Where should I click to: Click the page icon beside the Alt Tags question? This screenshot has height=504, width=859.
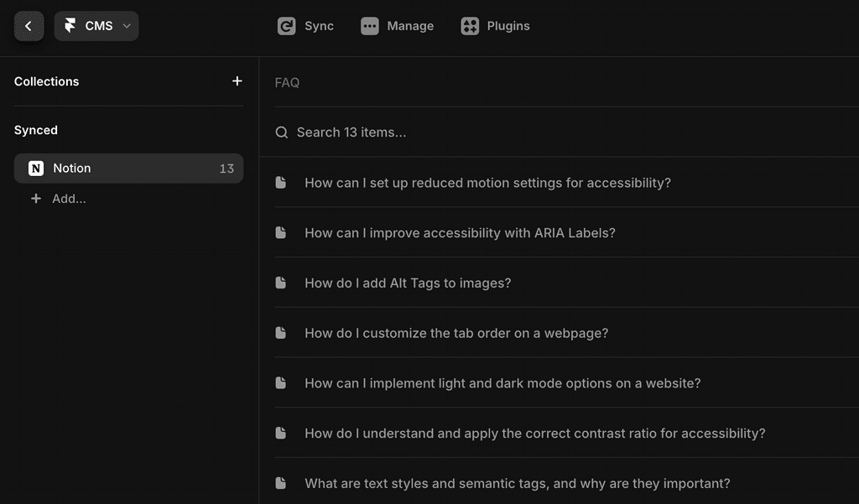[281, 283]
